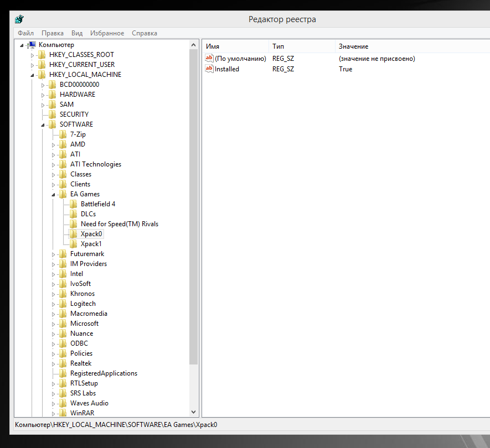Collapse the Компьютер root node

coord(22,45)
